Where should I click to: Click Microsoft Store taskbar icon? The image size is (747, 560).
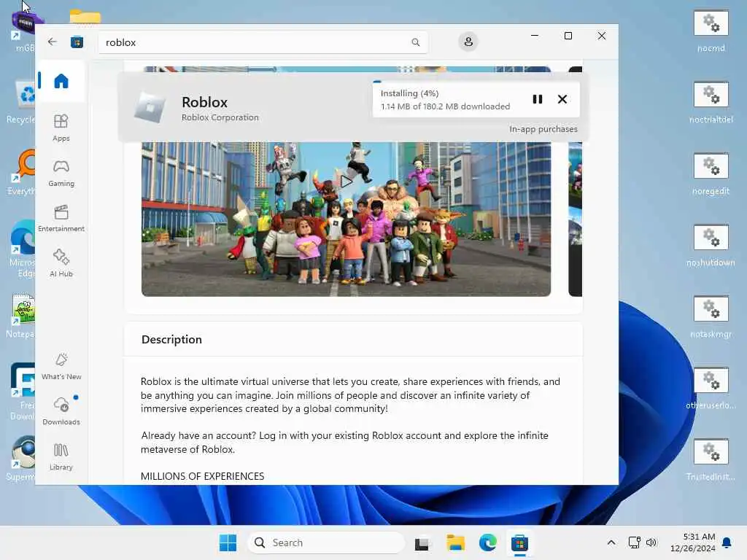[519, 542]
